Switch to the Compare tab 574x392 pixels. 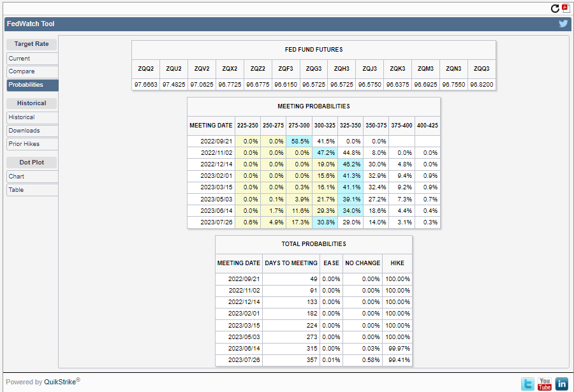point(32,71)
